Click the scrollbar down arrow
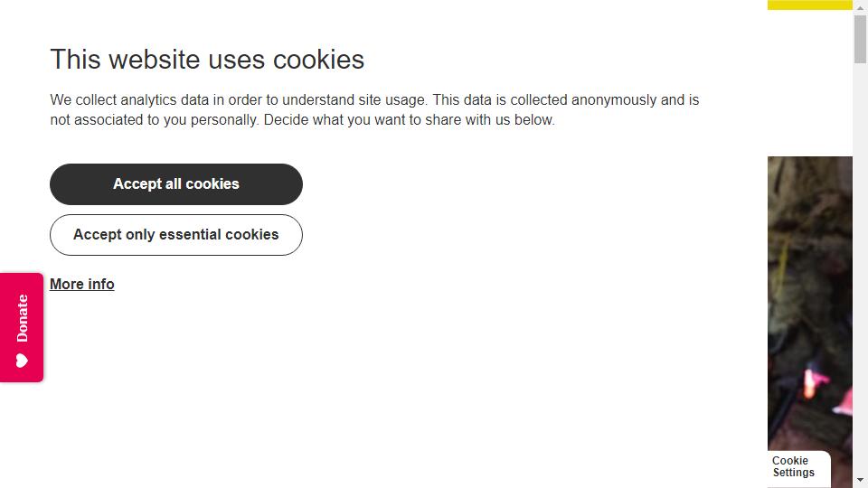 click(860, 481)
